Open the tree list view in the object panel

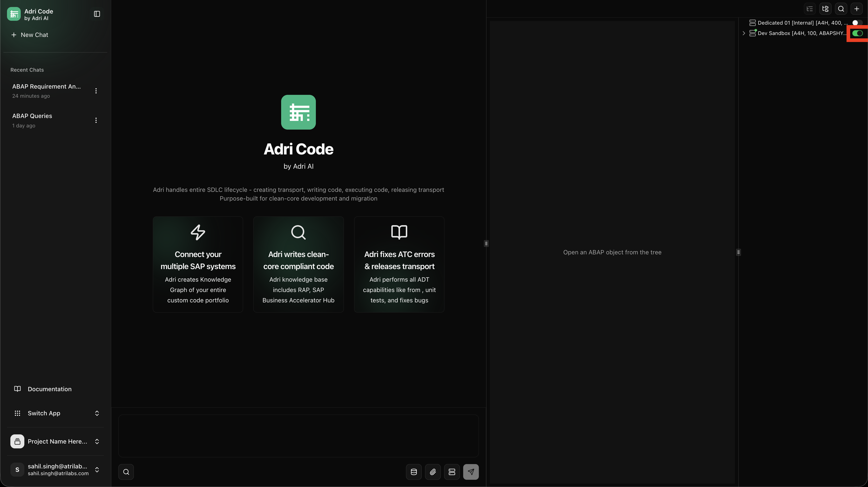tap(810, 9)
